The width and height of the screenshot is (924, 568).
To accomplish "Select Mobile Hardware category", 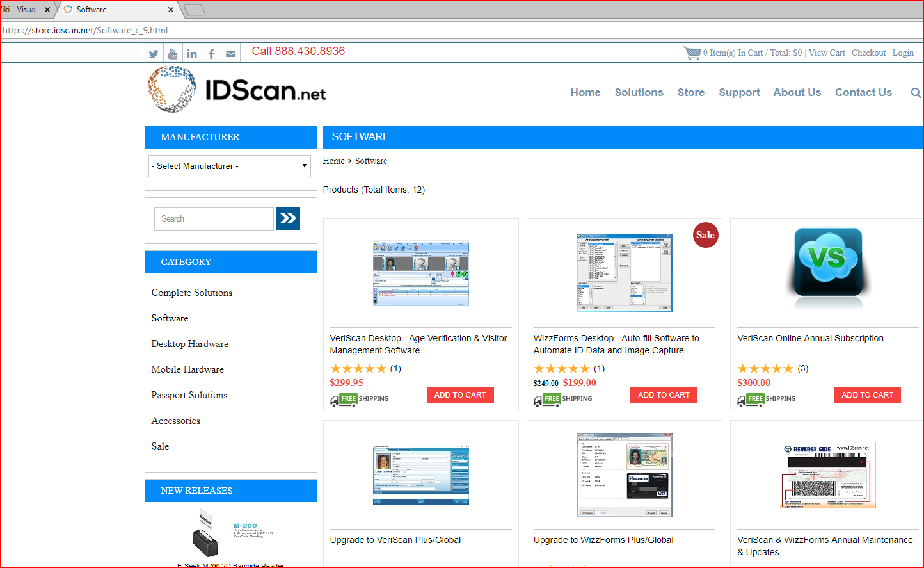I will click(187, 369).
